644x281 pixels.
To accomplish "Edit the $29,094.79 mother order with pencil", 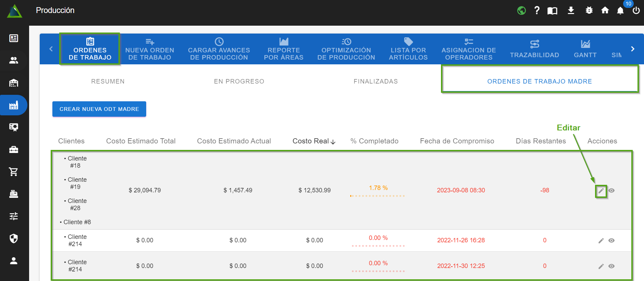I will pos(601,191).
